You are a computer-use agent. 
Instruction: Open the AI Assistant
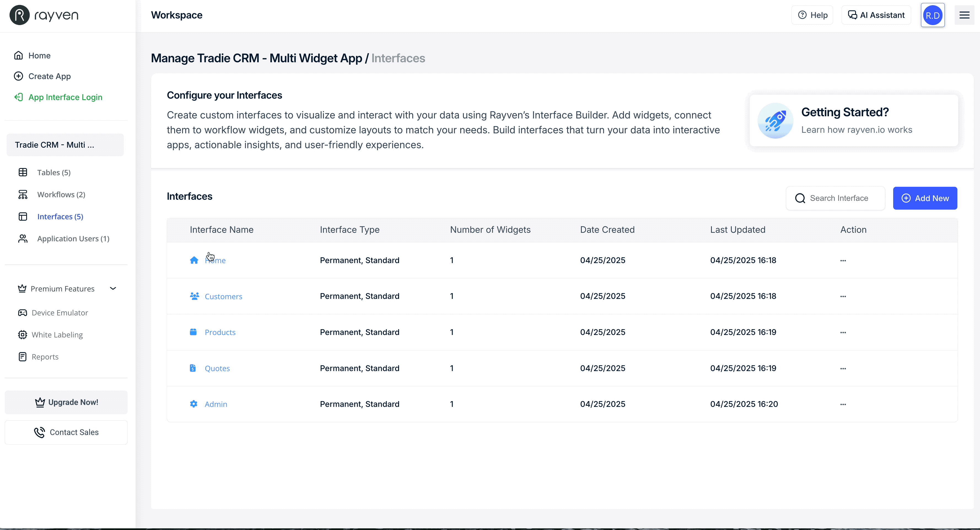tap(876, 15)
